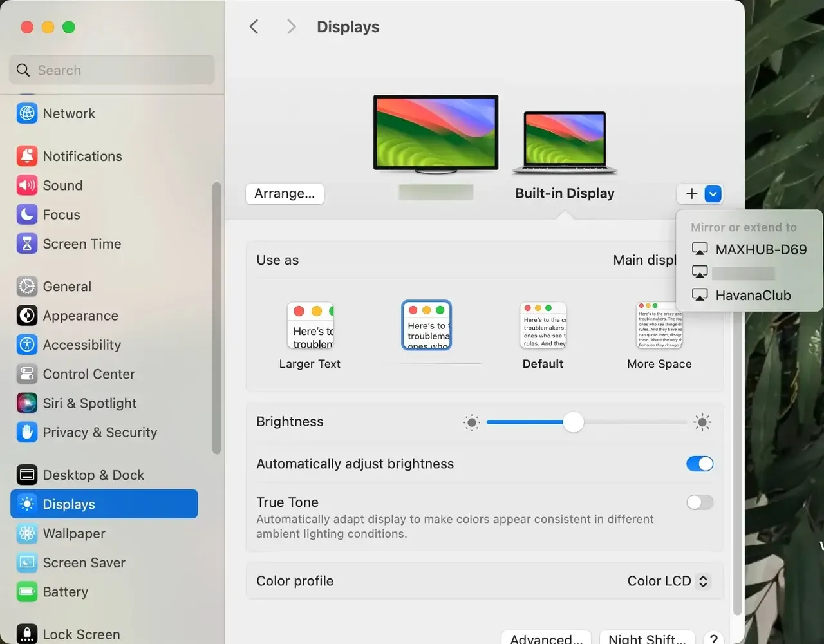Open the Sound speaker icon
824x644 pixels.
(27, 185)
